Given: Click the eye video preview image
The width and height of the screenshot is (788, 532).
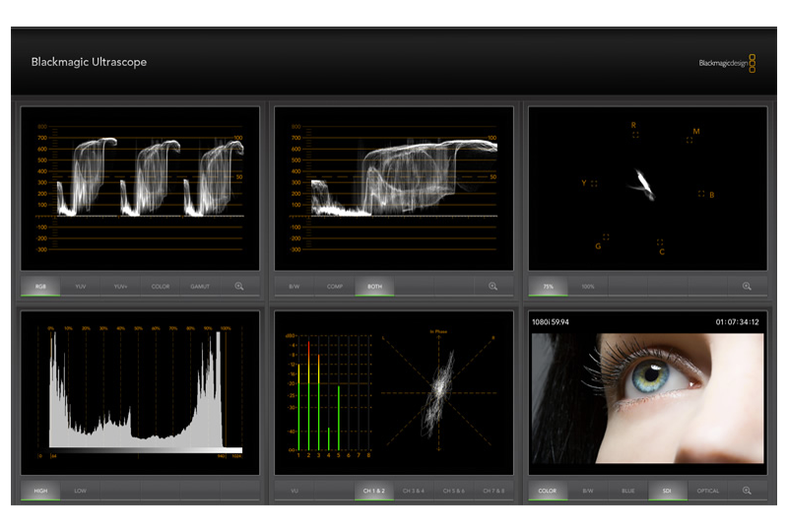Looking at the screenshot, I should pyautogui.click(x=647, y=397).
